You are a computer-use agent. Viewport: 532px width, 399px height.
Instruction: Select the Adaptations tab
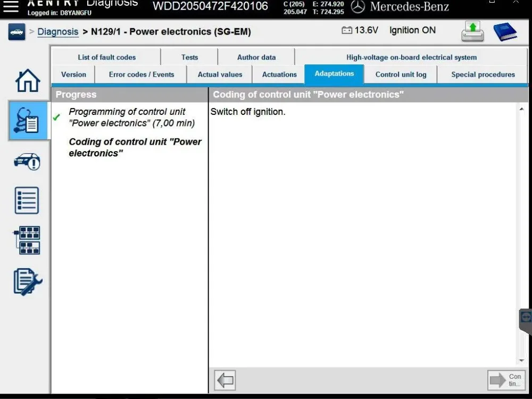(334, 73)
